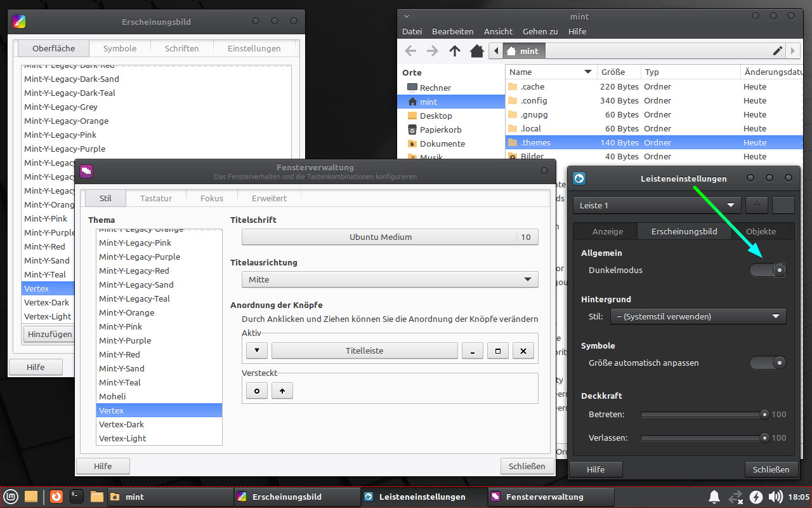Screen dimensions: 812x508
Task: Click the volume speaker tray icon
Action: pos(775,497)
